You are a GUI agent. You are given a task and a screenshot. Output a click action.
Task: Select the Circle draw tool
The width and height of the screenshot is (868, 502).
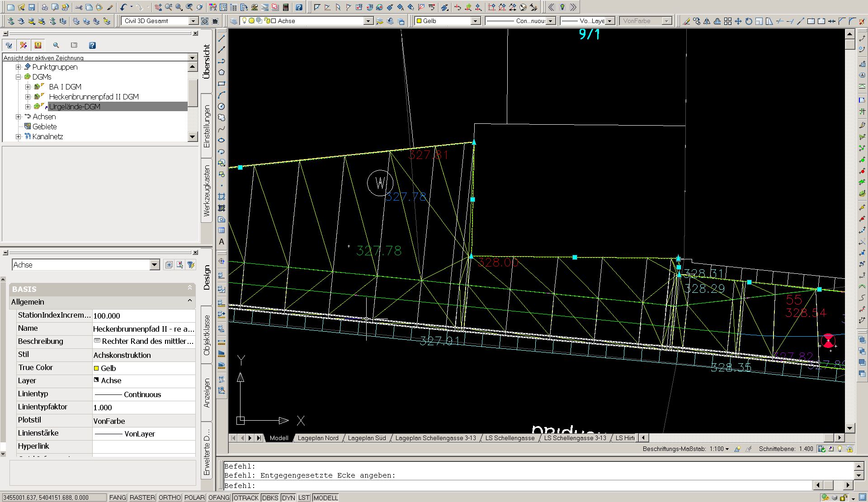tap(222, 106)
